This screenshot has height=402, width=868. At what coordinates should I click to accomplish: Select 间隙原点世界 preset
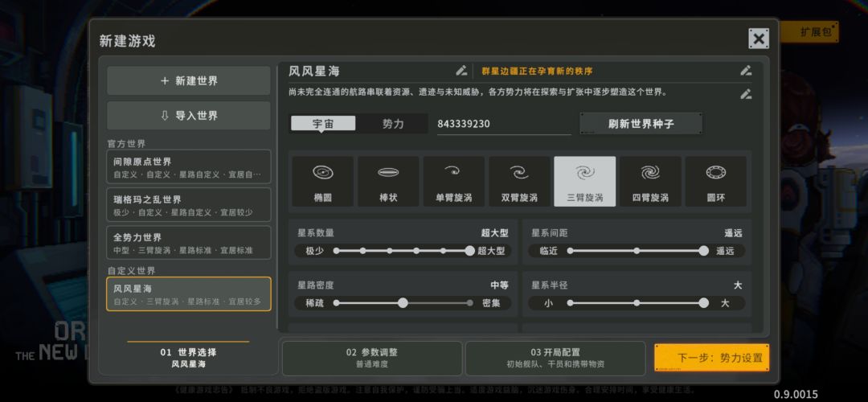pyautogui.click(x=189, y=167)
